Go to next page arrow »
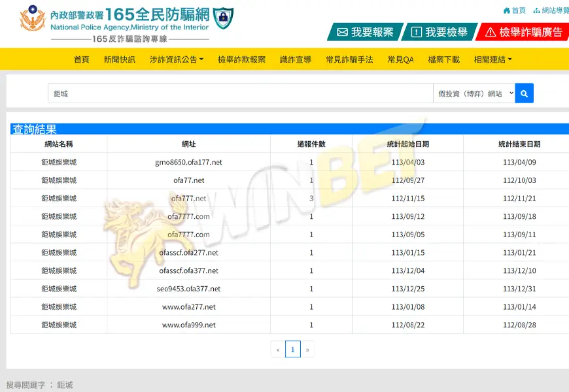This screenshot has width=569, height=392. [307, 350]
